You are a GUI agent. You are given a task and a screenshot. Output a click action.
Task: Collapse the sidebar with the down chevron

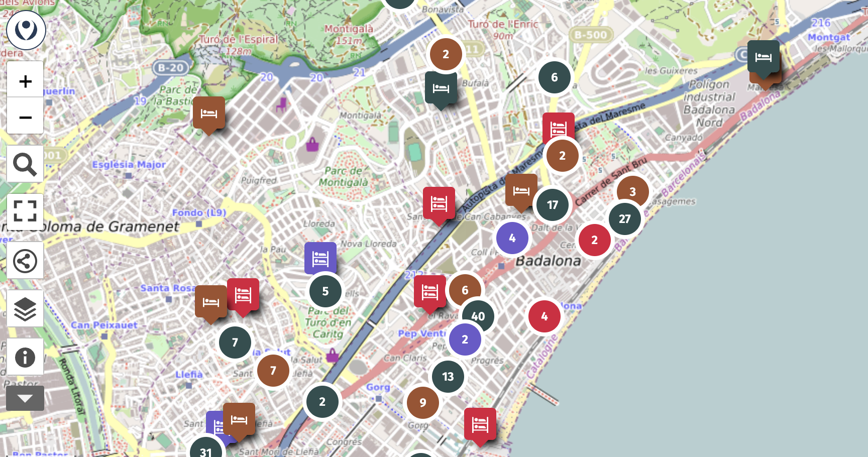tap(25, 398)
